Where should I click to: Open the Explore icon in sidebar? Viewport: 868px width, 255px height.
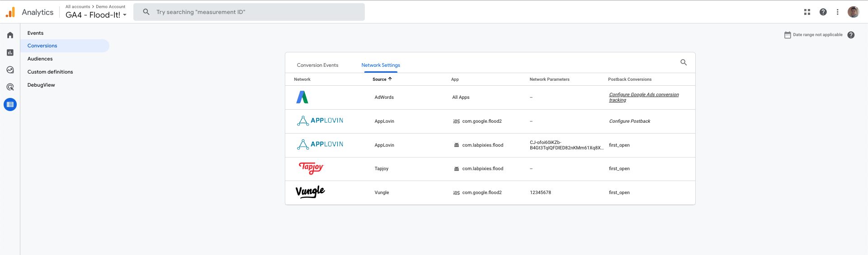pyautogui.click(x=10, y=70)
